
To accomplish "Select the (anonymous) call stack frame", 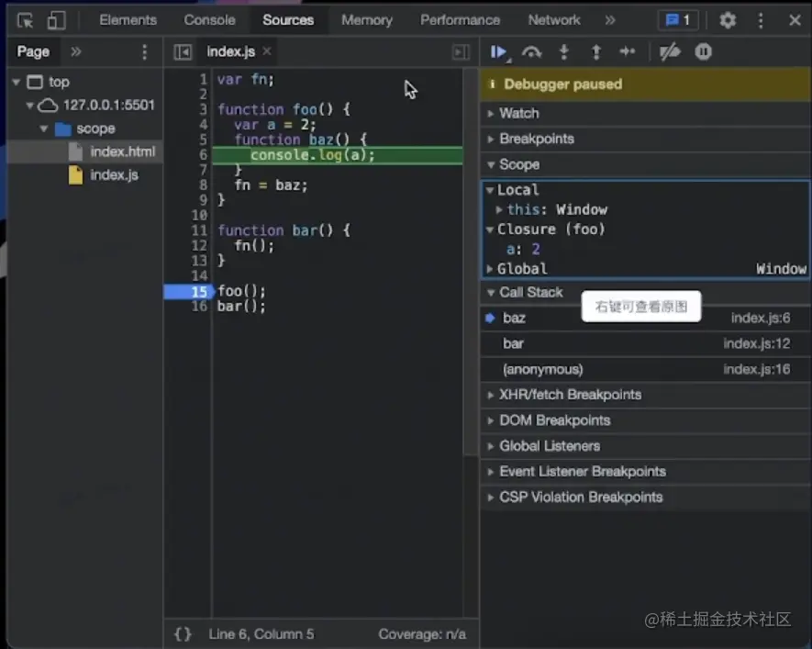I will [x=646, y=369].
